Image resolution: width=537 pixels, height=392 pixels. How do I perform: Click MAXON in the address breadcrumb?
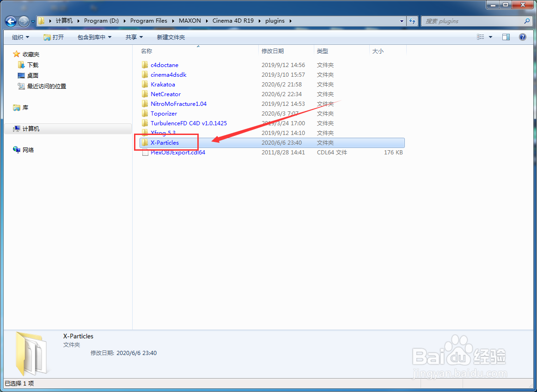coord(190,20)
